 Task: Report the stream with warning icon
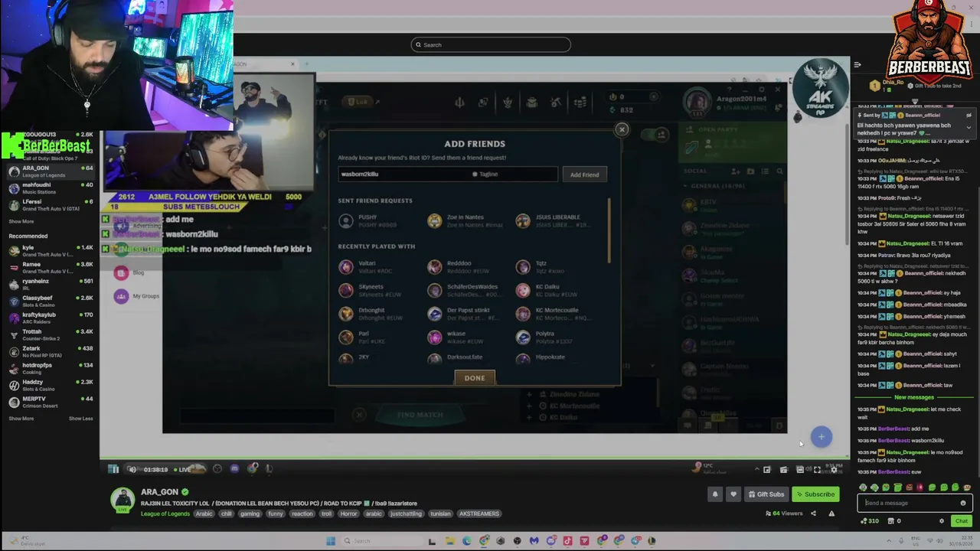click(x=831, y=514)
